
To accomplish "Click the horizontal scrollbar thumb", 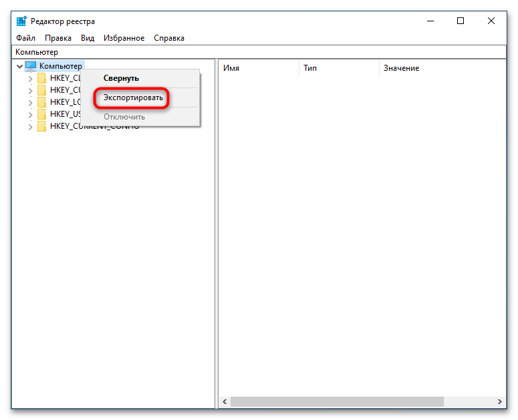I will point(337,401).
